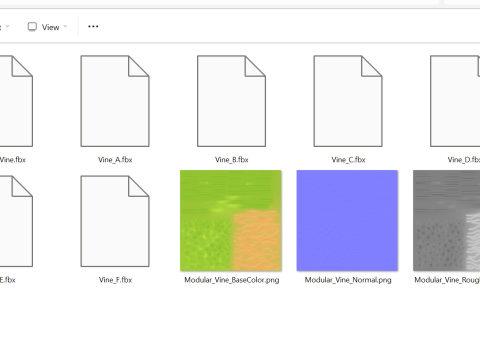Click the Modular_Vine_Normal.png file name

click(x=348, y=280)
